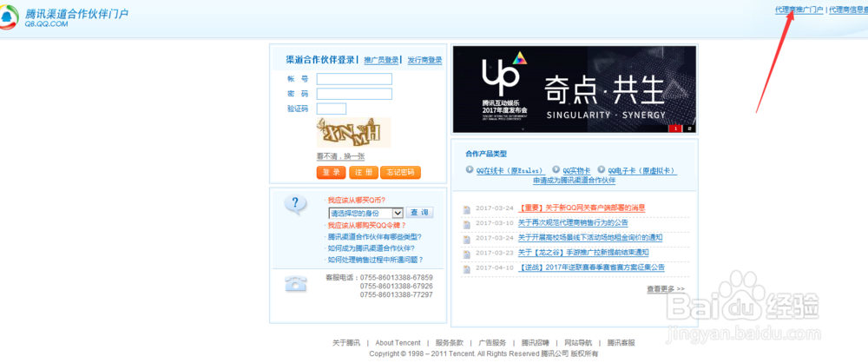The height and width of the screenshot is (363, 868).
Task: Open 代理商推广门户 link at top right
Action: 799,10
